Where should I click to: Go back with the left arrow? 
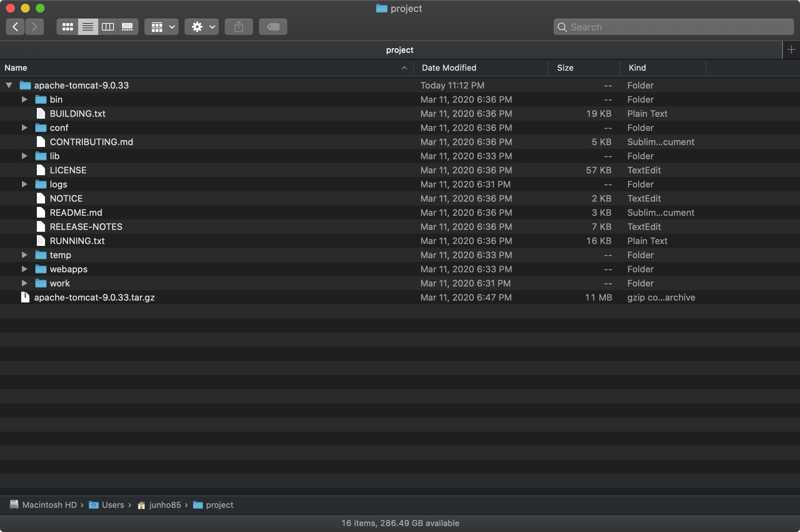coord(15,27)
